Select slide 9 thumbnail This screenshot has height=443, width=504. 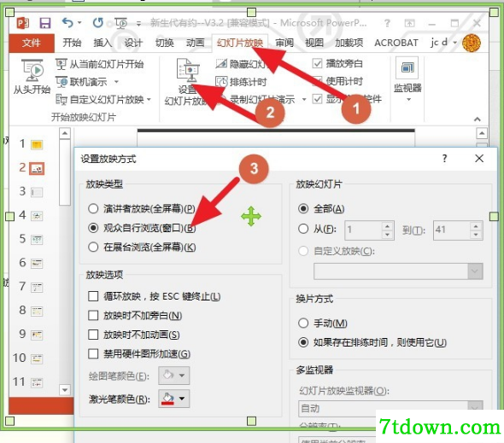point(37,335)
